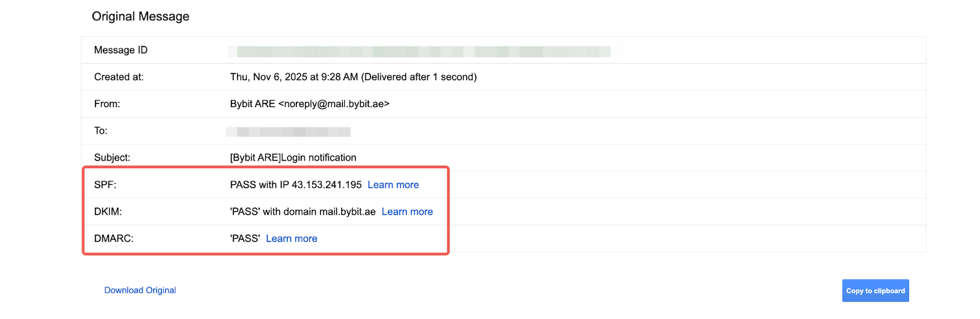Open the DKIM Learn more link
The image size is (980, 319).
click(x=407, y=212)
